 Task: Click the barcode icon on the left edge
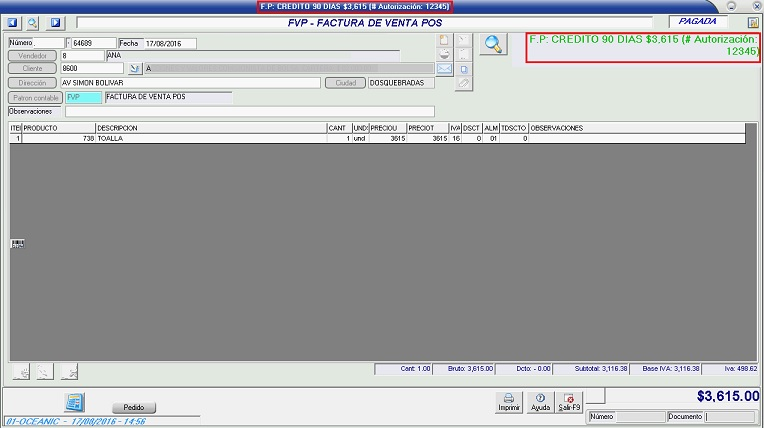point(17,243)
